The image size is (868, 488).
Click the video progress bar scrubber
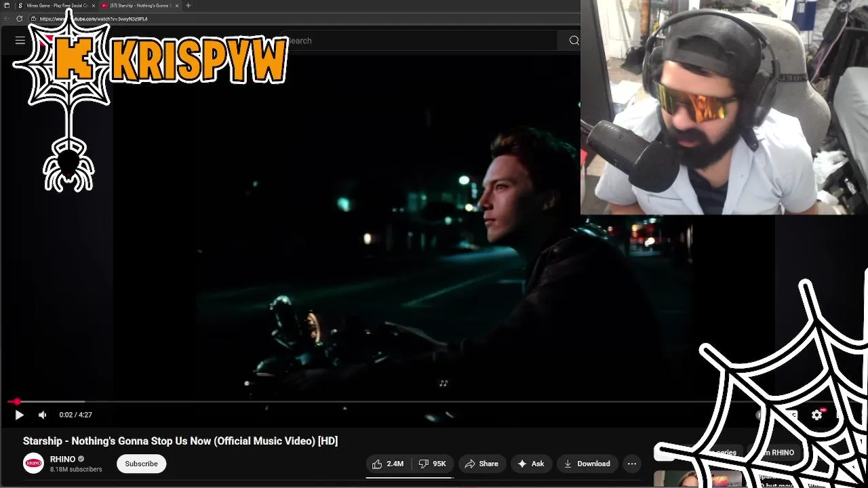pos(16,402)
